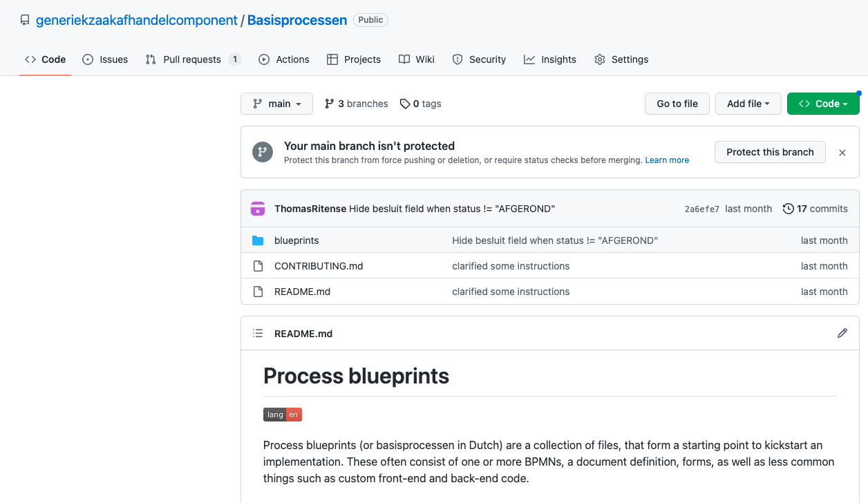Switch to the Issues tab

(x=105, y=59)
